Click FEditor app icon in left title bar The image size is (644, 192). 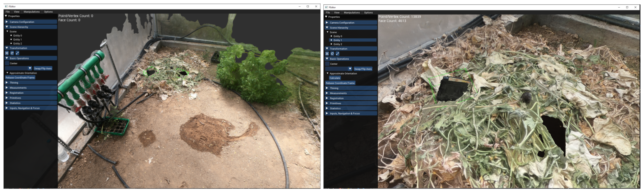click(6, 6)
